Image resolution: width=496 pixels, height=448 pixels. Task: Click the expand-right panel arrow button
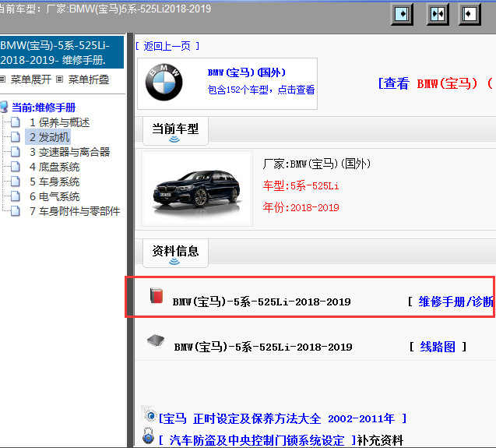click(x=402, y=14)
